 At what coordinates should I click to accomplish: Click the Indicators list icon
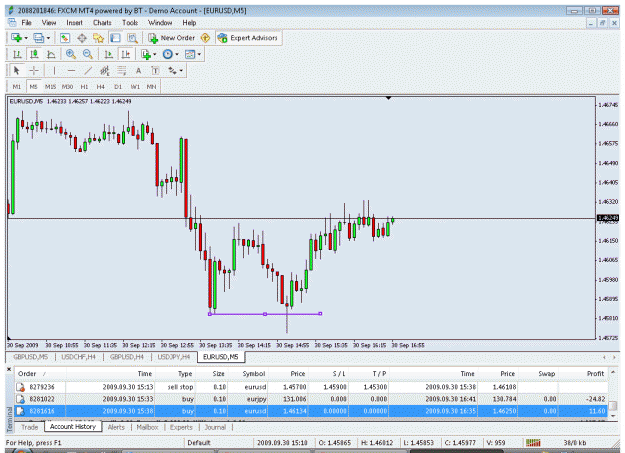pos(146,54)
